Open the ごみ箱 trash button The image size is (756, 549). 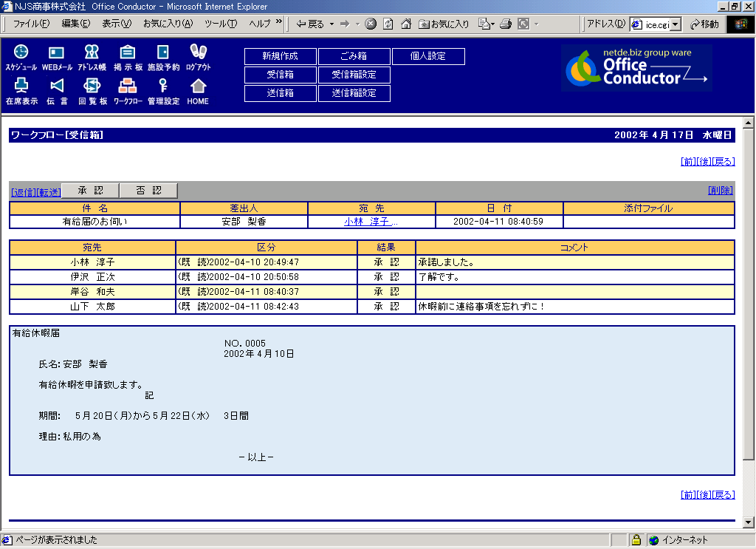[x=354, y=56]
